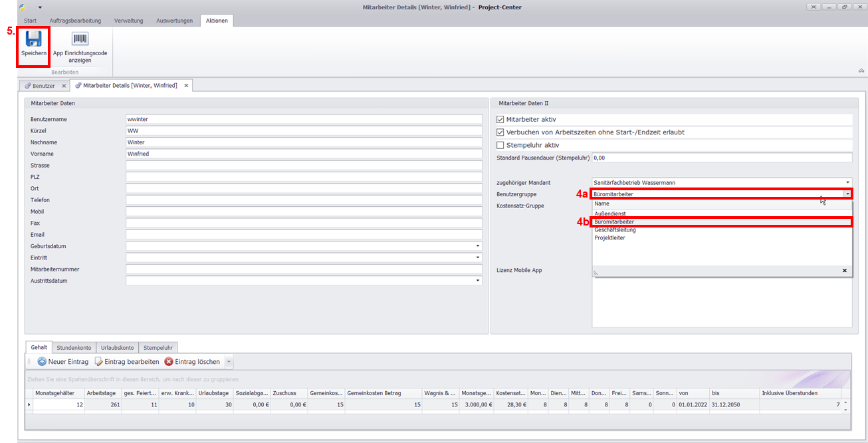This screenshot has width=868, height=443.
Task: Click the Neuer Eintrag plus icon
Action: [x=42, y=362]
